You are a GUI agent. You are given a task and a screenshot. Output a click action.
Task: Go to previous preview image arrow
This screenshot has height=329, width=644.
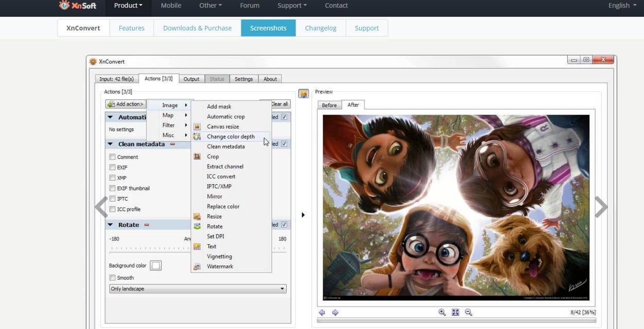tap(322, 312)
